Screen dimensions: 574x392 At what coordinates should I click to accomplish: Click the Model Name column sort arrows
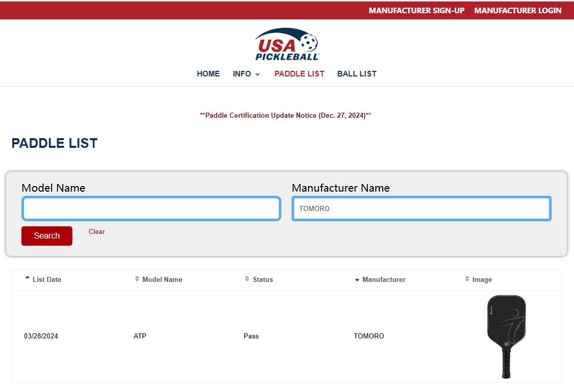137,279
